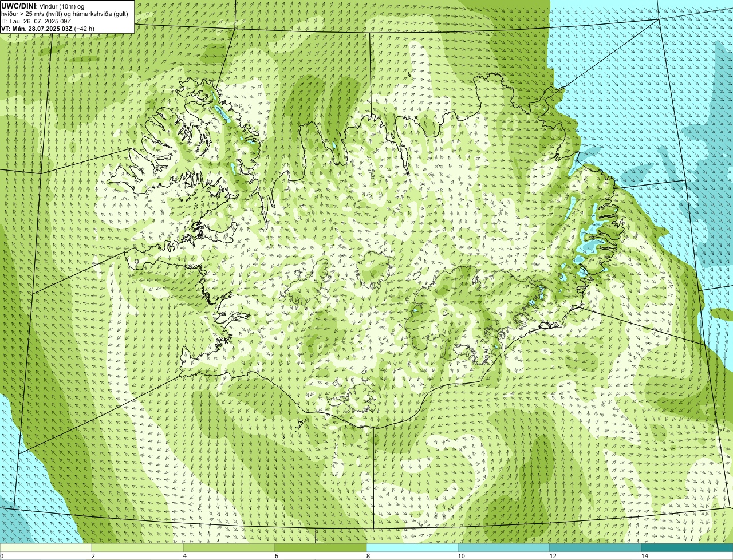
Task: Click the 0–2 m/s pale yellow legend swatch
Action: [46, 547]
